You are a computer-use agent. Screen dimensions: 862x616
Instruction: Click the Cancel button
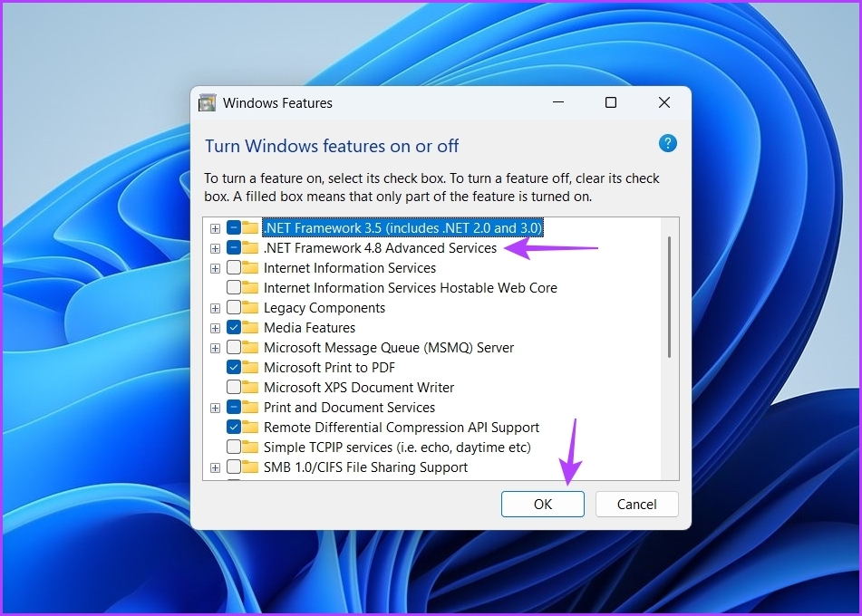click(x=636, y=504)
